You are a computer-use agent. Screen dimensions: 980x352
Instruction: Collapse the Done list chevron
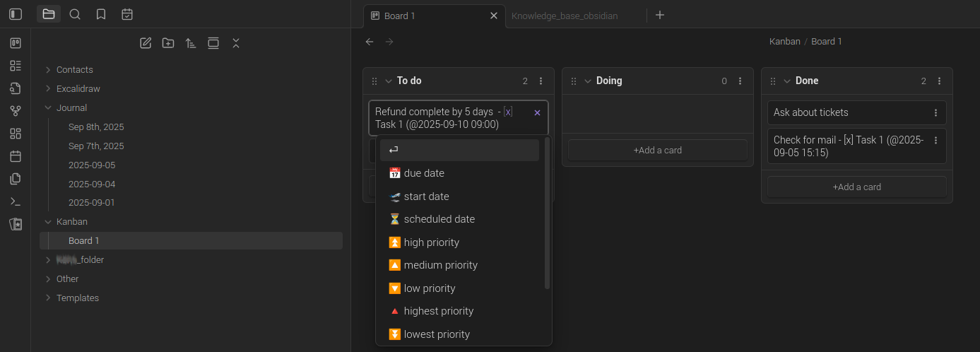(x=786, y=81)
